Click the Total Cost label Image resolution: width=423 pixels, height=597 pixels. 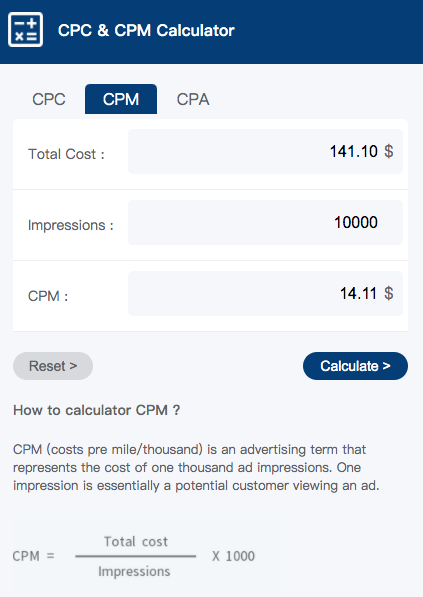(x=66, y=154)
